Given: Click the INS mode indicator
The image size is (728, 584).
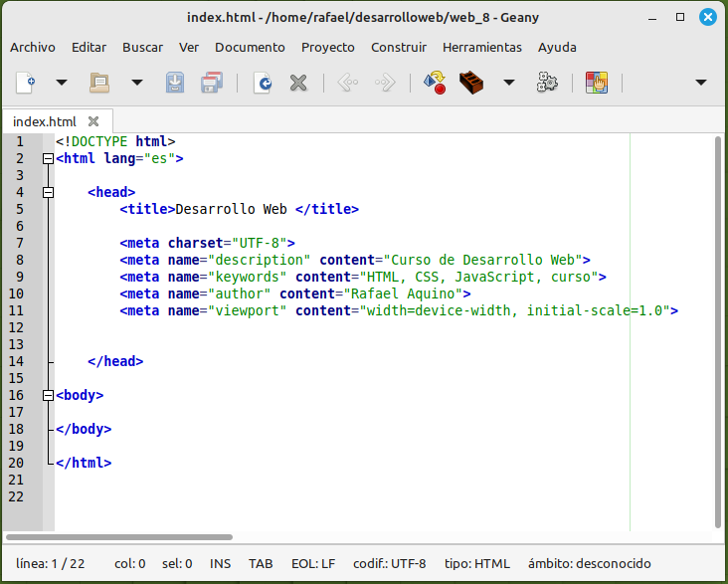Looking at the screenshot, I should point(220,564).
